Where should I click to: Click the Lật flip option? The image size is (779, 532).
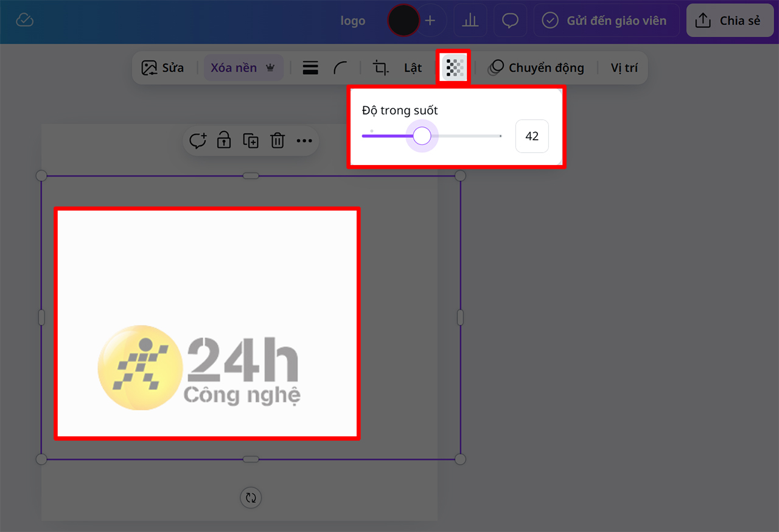[x=413, y=68]
